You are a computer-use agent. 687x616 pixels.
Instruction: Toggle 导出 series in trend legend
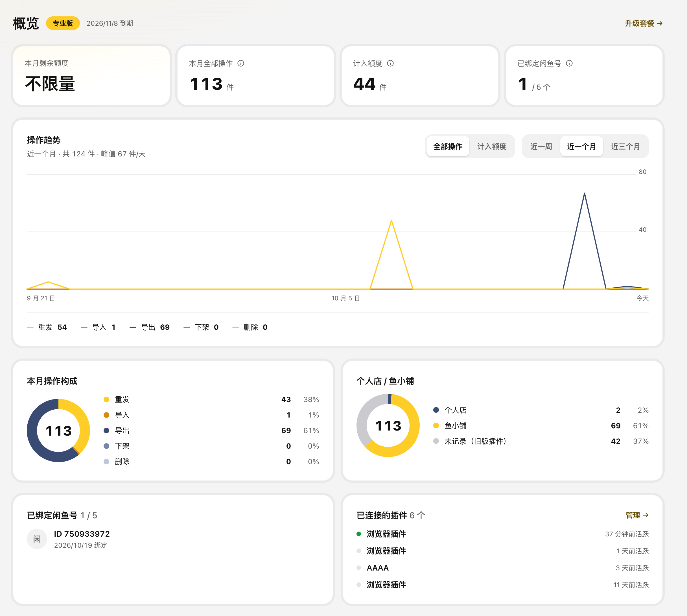[x=150, y=327]
